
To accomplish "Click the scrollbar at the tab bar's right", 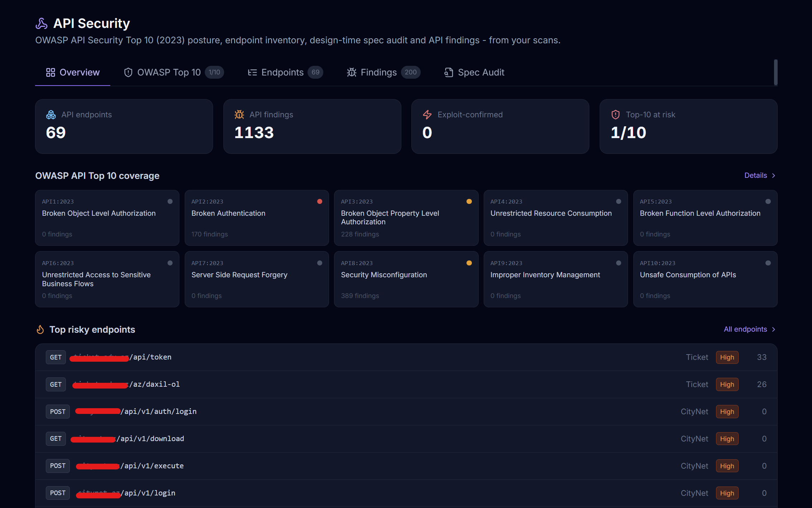I will coord(775,72).
